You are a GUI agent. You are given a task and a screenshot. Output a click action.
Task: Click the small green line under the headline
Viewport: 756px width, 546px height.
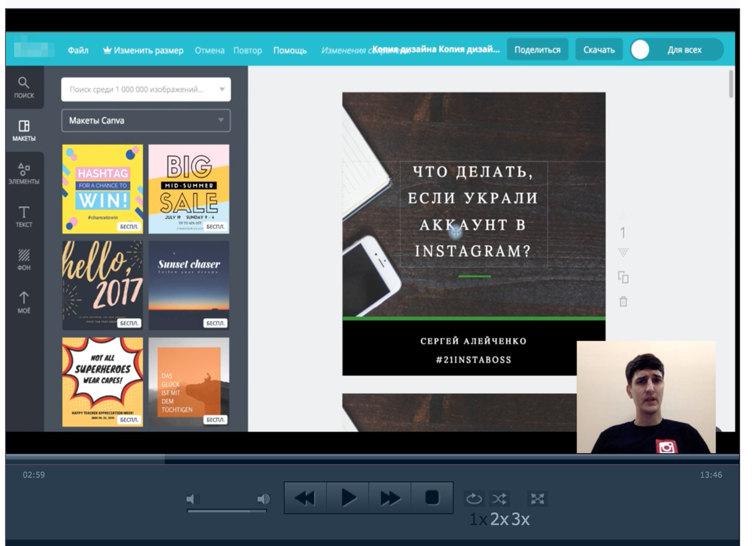[x=474, y=276]
